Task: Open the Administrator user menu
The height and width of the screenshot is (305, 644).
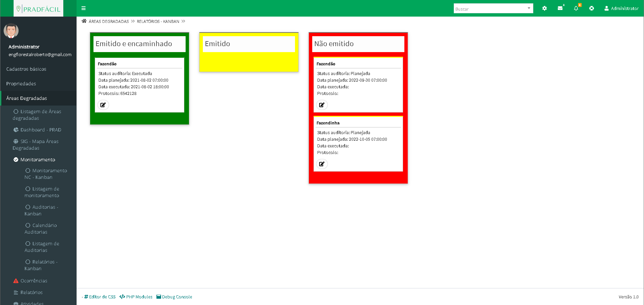Action: coord(621,8)
